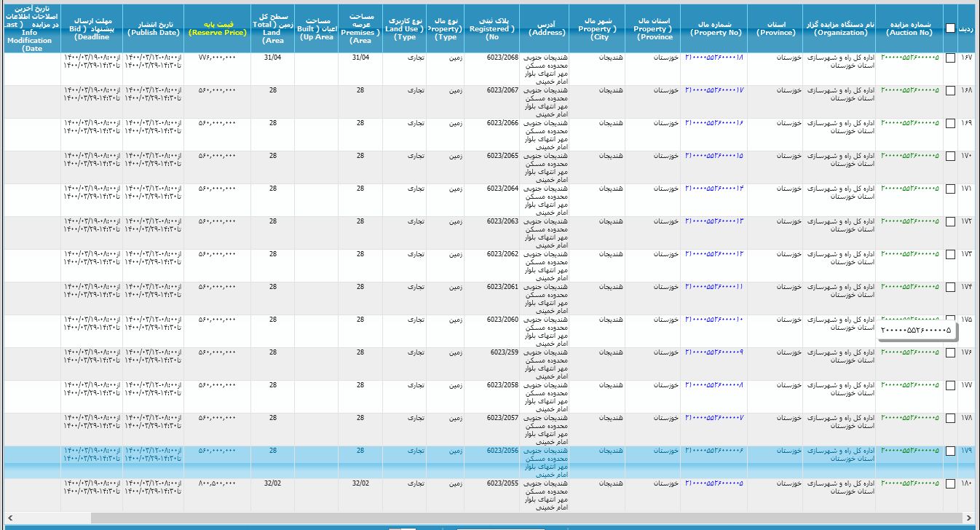Sort by the Property No column header

(715, 28)
